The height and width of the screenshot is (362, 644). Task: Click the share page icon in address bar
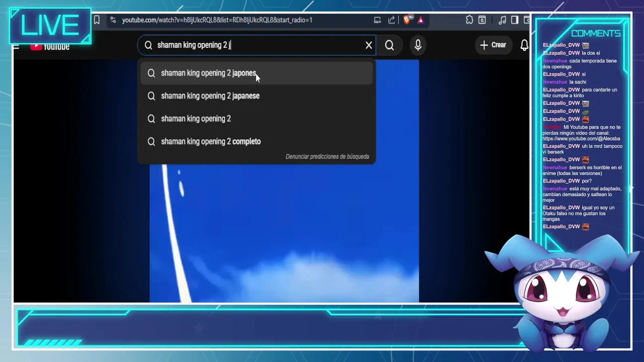click(391, 20)
